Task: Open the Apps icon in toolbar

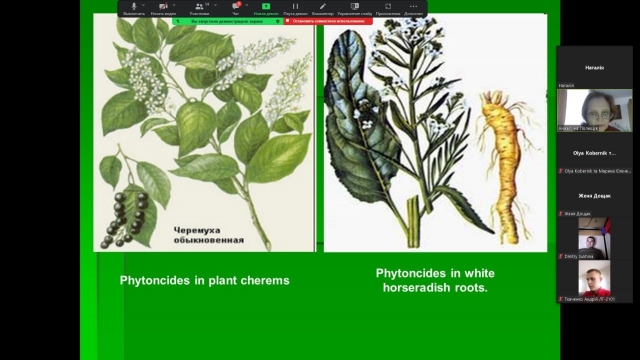Action: point(388,8)
